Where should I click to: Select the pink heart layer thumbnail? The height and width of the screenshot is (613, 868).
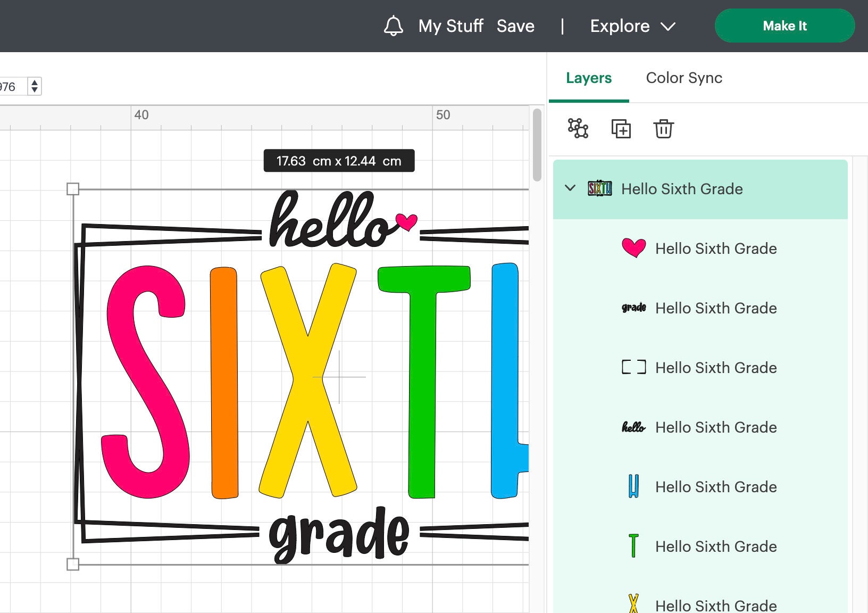tap(633, 248)
